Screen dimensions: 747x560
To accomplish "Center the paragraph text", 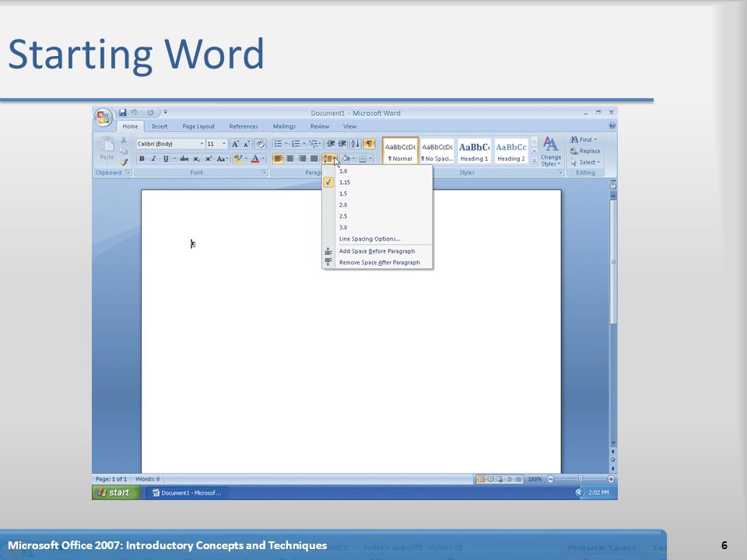I will click(x=289, y=159).
